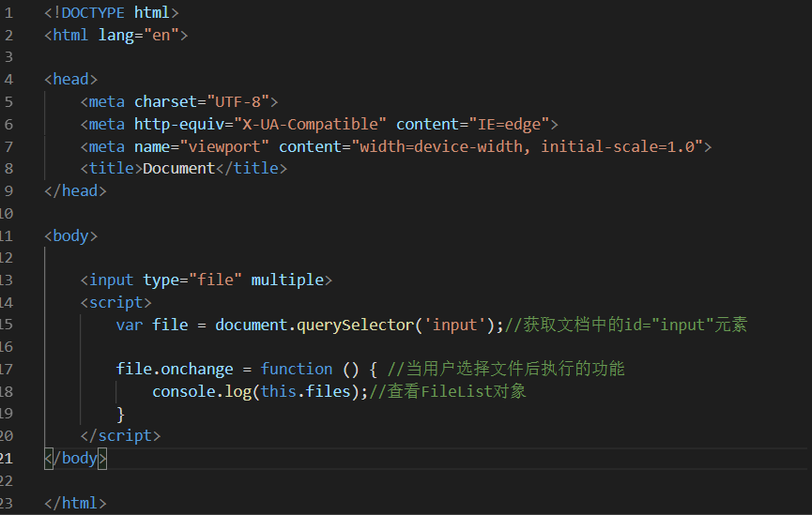Place cursor on the opening head tag
812x515 pixels.
tap(71, 79)
